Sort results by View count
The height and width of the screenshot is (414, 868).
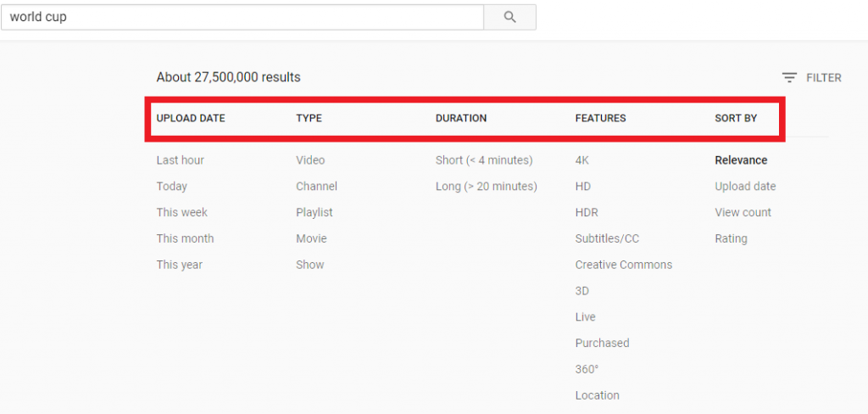(743, 212)
